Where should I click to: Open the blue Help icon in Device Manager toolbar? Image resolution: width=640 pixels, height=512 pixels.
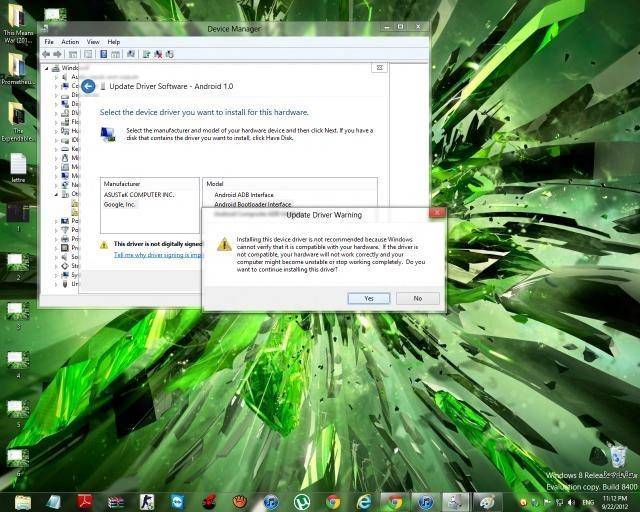click(x=104, y=54)
